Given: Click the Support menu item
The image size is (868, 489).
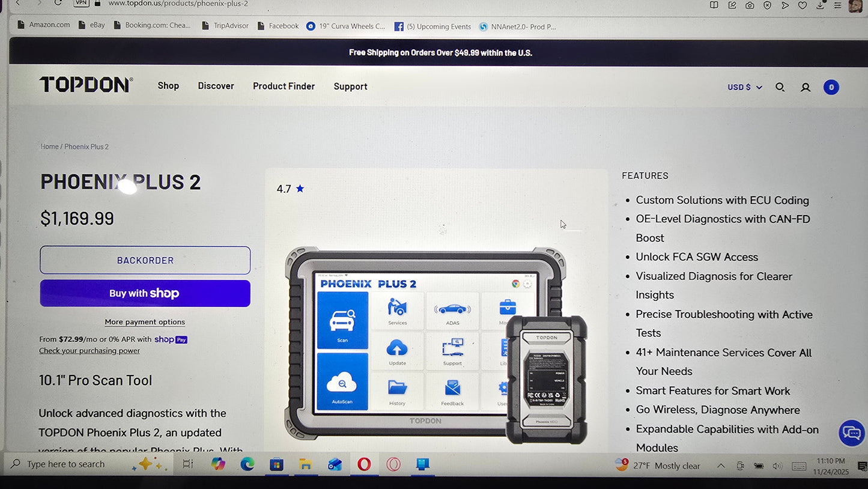Looking at the screenshot, I should point(350,87).
